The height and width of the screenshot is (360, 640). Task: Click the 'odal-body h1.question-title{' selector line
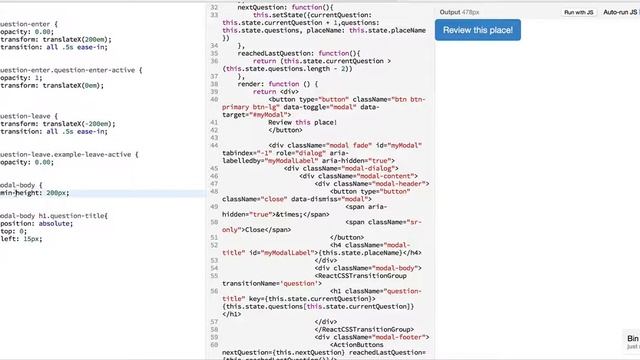(54, 216)
